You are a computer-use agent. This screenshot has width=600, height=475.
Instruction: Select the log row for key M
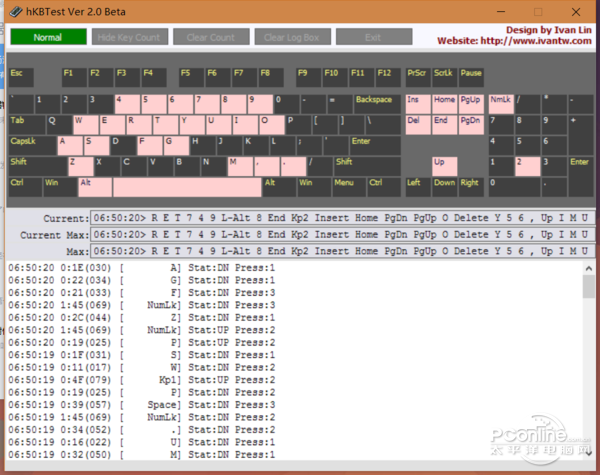[x=142, y=454]
